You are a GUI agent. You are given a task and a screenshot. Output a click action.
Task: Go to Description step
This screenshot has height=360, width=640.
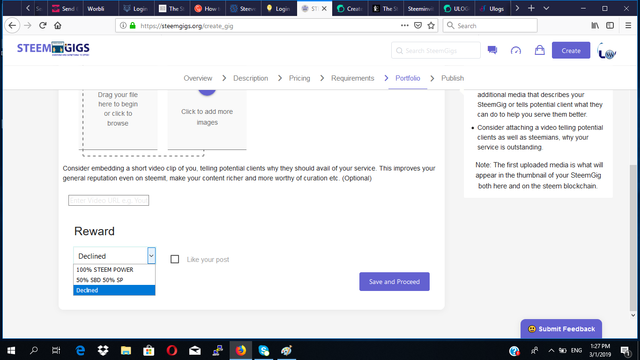click(x=251, y=78)
